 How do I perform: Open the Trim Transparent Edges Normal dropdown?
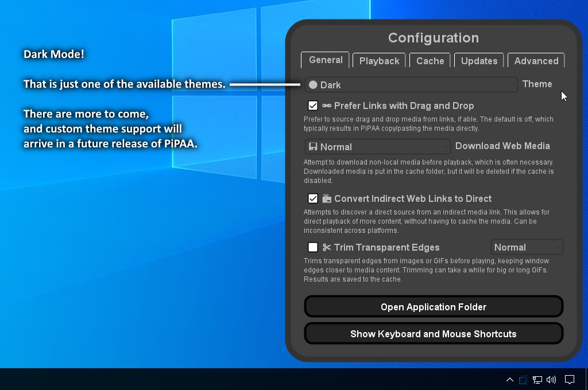(x=527, y=247)
